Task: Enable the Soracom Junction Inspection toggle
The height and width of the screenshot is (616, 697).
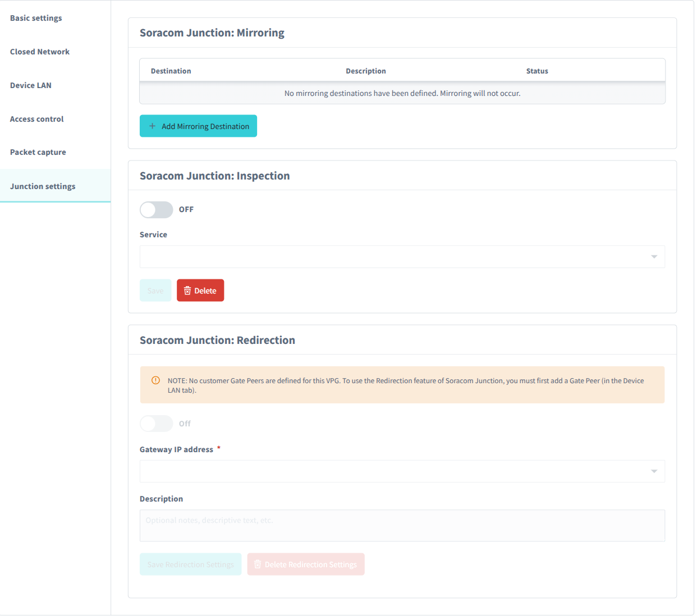Action: click(x=156, y=209)
